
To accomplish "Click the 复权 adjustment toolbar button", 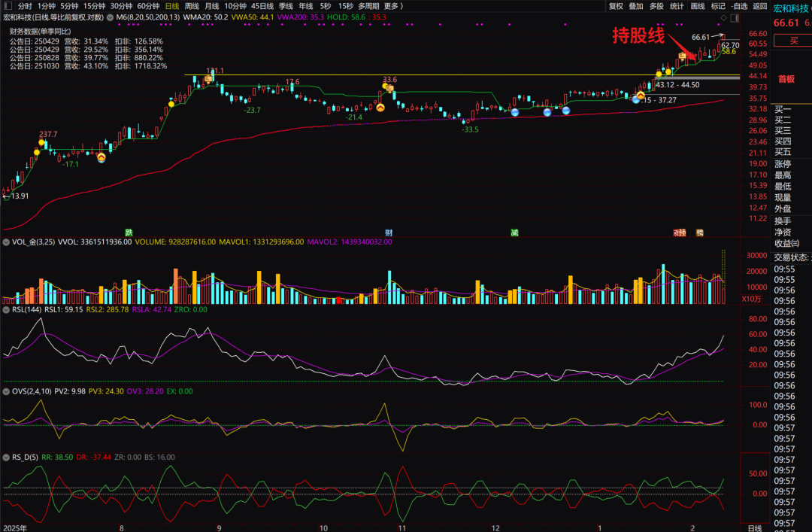I will [x=616, y=6].
